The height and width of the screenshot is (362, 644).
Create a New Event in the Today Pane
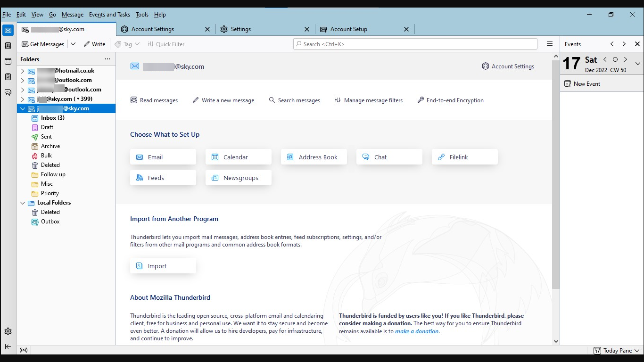point(583,83)
